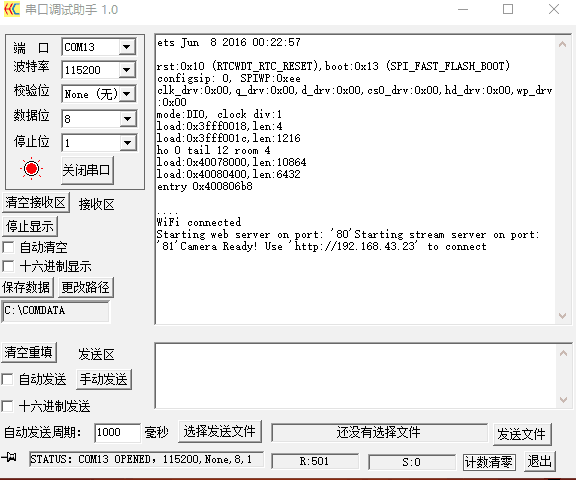Screen dimensions: 576x480
Task: Click receive area scrollbar up arrow
Action: [x=562, y=44]
